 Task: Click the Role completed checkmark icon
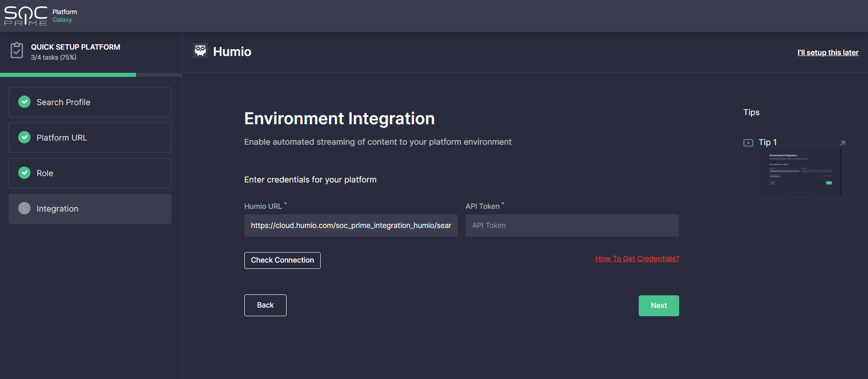(x=25, y=173)
